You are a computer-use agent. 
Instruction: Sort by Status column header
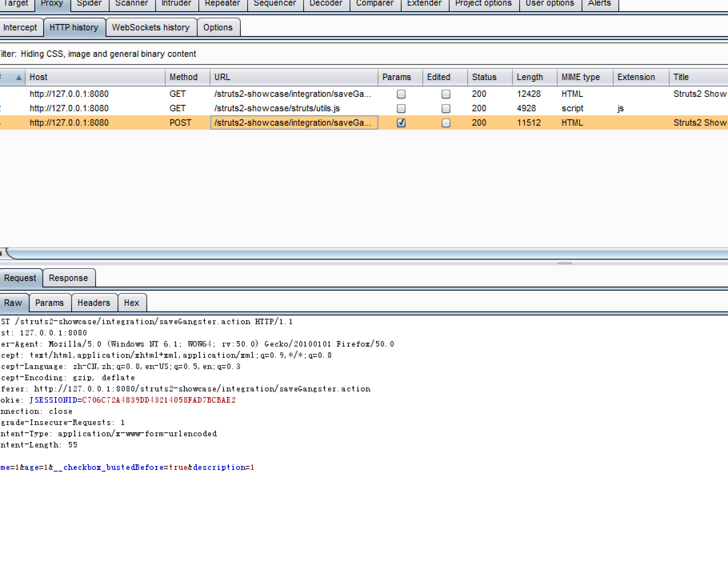click(490, 77)
